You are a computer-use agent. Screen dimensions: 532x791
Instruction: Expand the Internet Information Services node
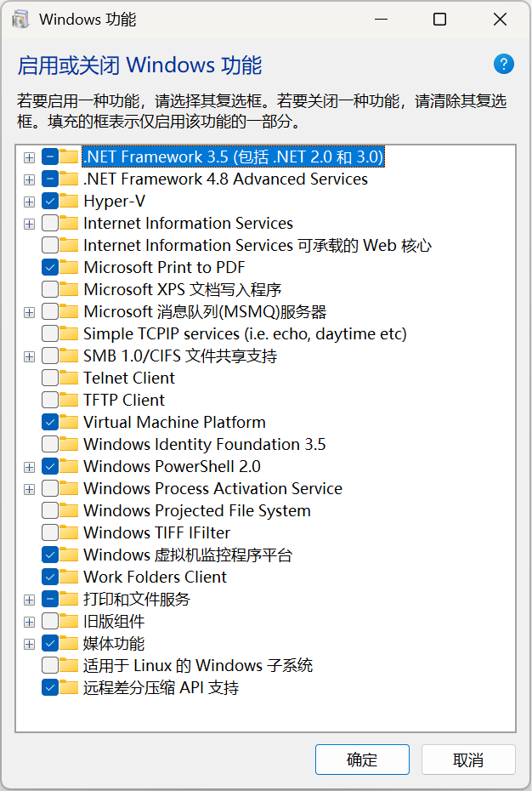[29, 224]
